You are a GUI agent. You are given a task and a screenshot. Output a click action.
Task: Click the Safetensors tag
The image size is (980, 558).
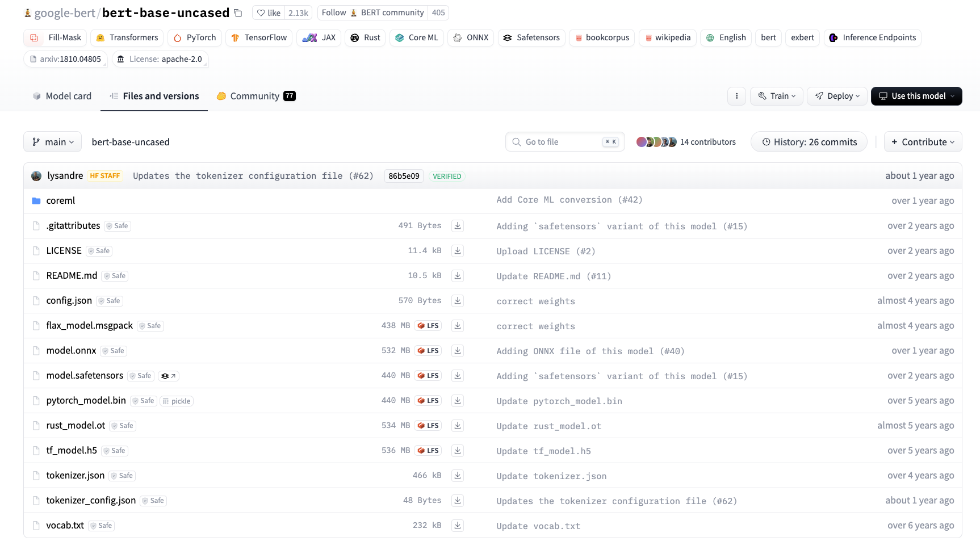[x=531, y=37]
